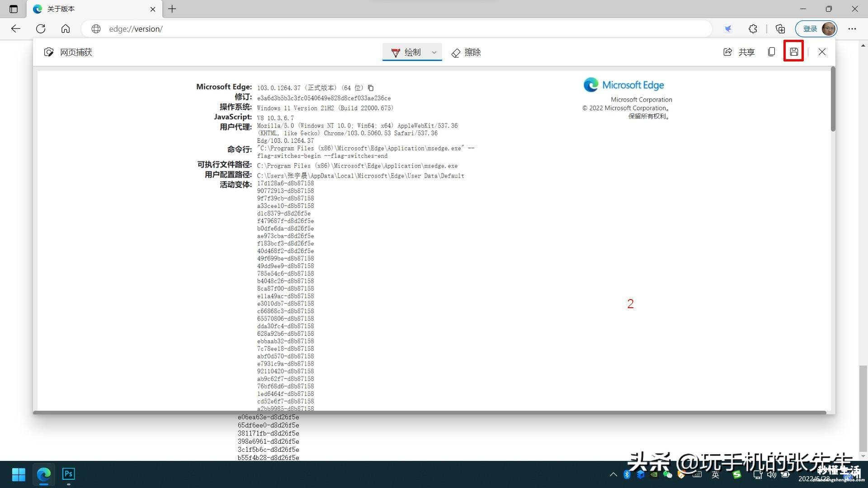The height and width of the screenshot is (488, 868).
Task: Open the blue bird extension icon
Action: click(x=728, y=29)
